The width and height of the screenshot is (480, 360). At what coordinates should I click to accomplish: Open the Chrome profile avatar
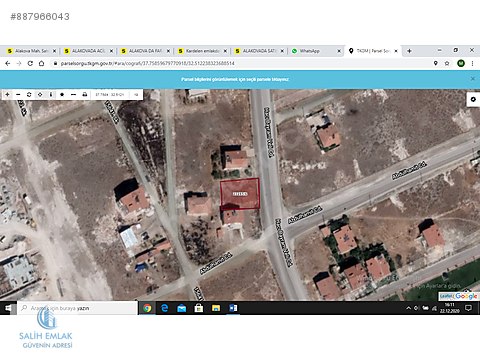click(461, 63)
